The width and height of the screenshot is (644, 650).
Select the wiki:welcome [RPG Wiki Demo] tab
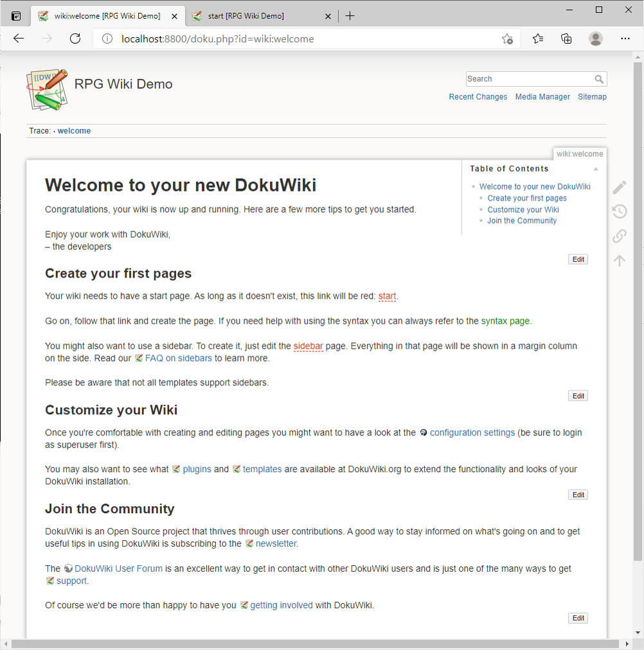tap(108, 16)
